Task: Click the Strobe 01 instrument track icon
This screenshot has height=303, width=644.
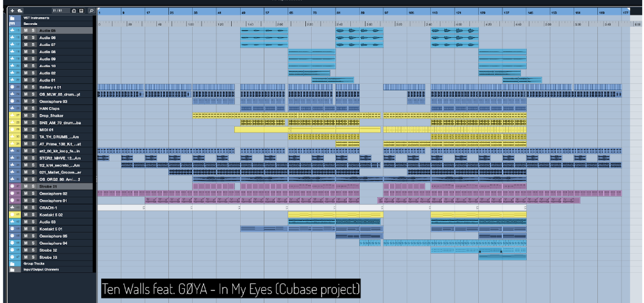Action: pyautogui.click(x=13, y=186)
